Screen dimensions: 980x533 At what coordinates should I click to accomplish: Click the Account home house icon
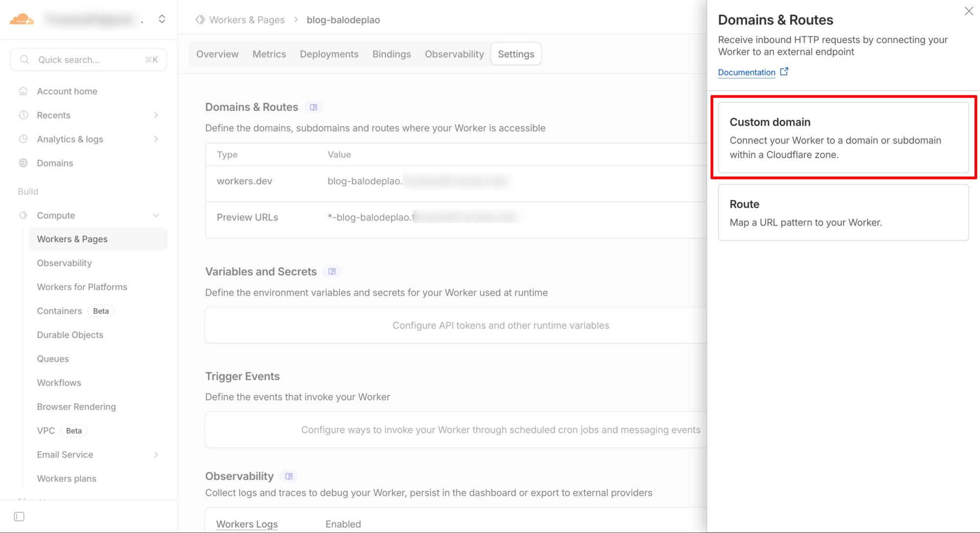click(23, 91)
